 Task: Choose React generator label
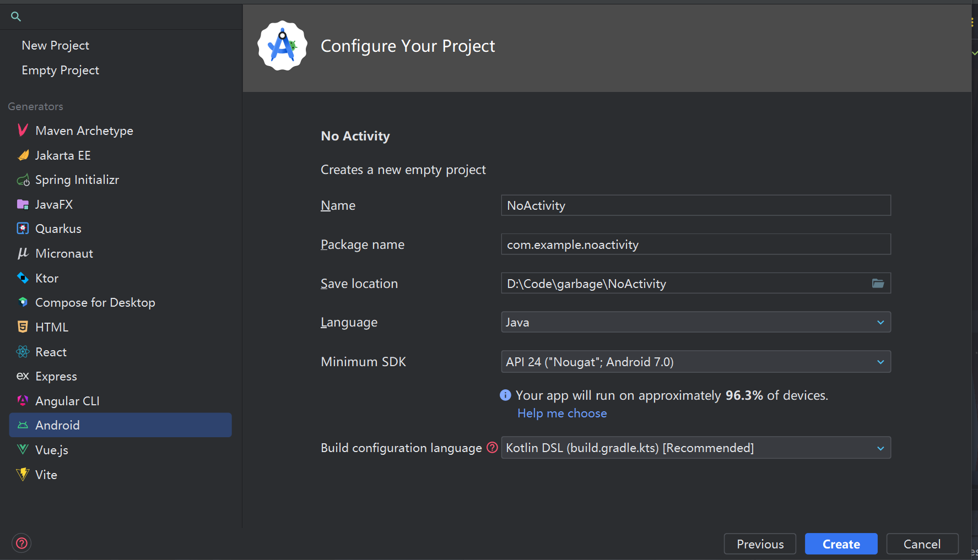(51, 352)
